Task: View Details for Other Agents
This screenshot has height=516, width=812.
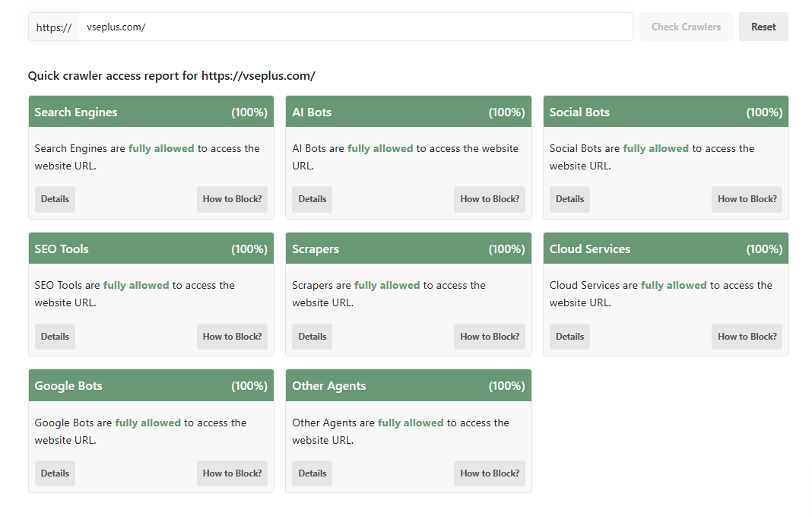Action: pyautogui.click(x=312, y=473)
